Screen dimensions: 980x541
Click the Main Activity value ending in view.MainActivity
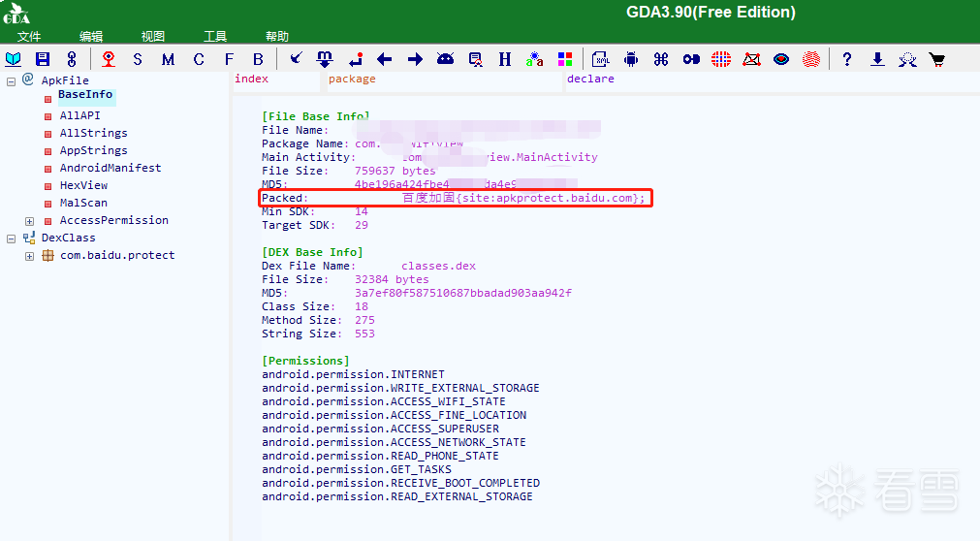500,158
